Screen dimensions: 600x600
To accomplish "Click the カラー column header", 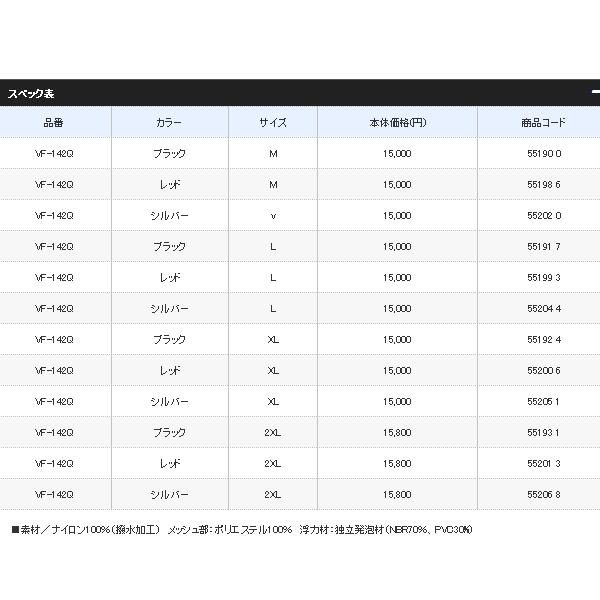I will coord(169,123).
